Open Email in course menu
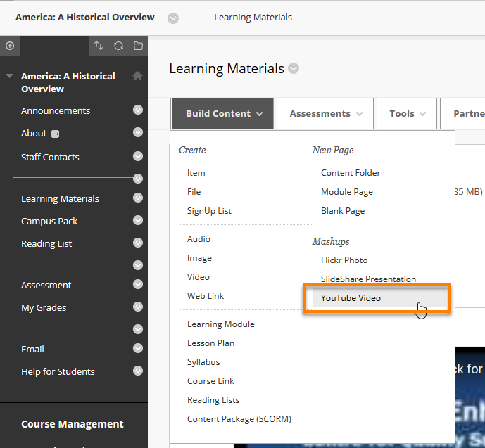This screenshot has height=448, width=485. click(x=32, y=349)
